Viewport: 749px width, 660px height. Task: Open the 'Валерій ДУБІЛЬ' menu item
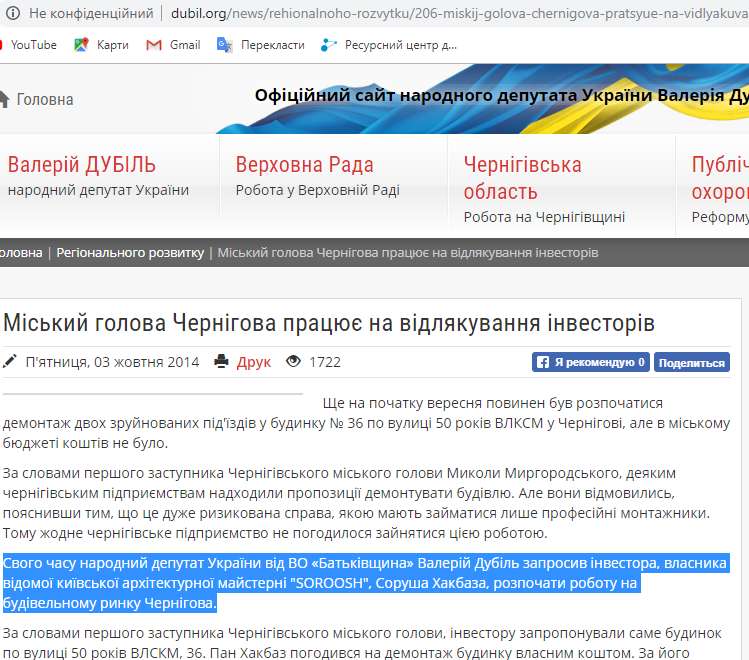pos(82,165)
